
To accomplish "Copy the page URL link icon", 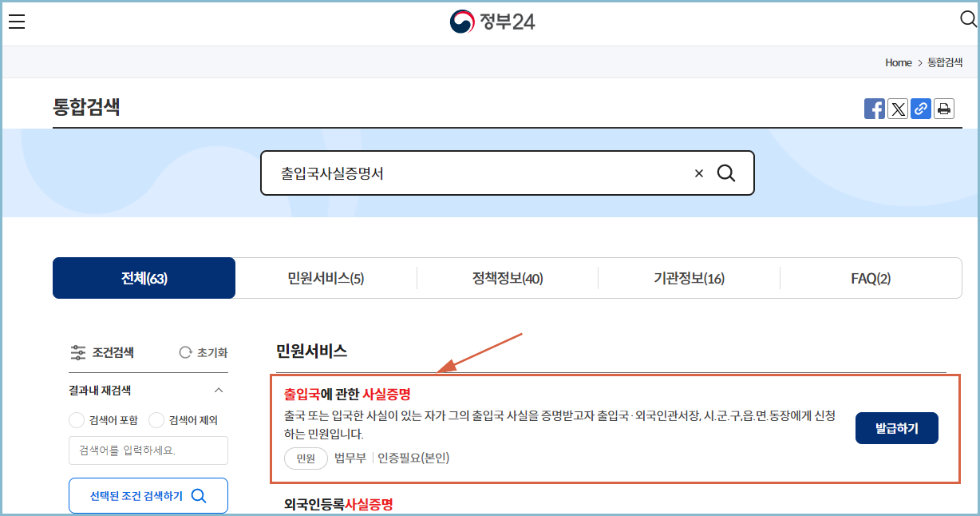I will tap(920, 109).
